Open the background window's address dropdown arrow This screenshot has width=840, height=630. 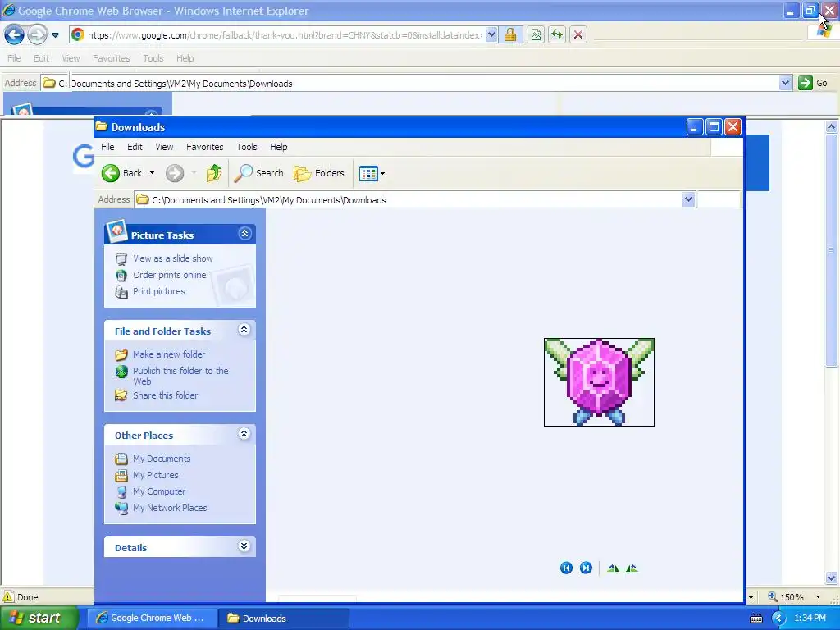point(785,83)
